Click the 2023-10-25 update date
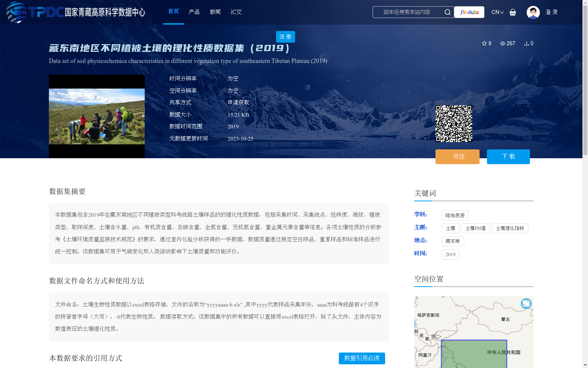588x368 pixels. tap(240, 139)
